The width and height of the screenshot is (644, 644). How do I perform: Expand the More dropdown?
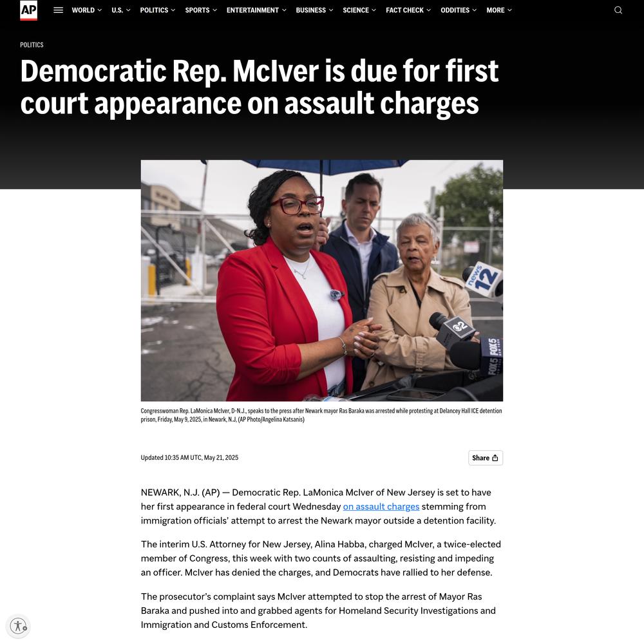[498, 10]
